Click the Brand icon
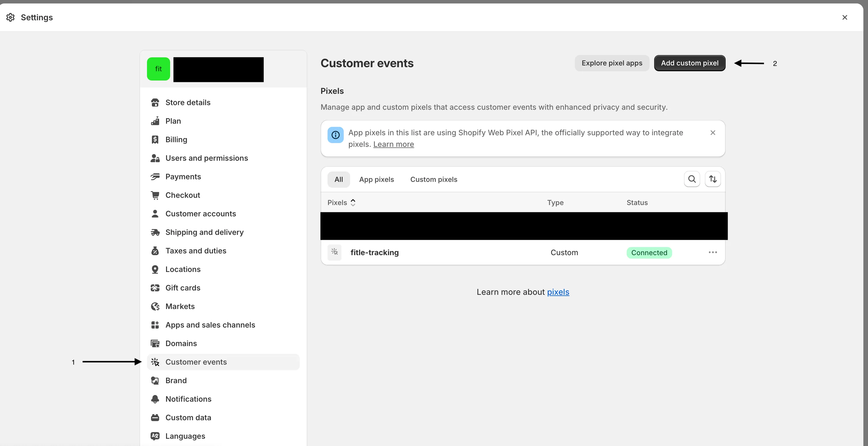Viewport: 868px width, 446px height. click(x=155, y=381)
